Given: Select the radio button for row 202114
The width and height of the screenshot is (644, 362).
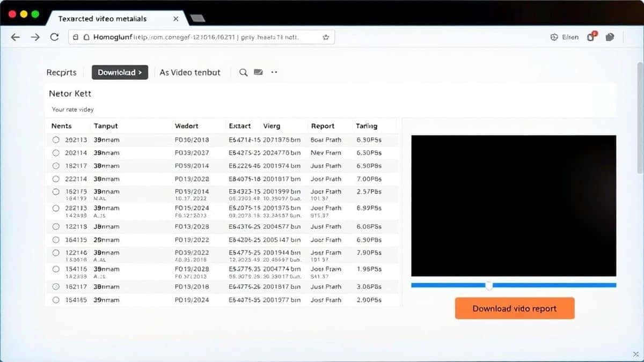Looking at the screenshot, I should tap(56, 153).
